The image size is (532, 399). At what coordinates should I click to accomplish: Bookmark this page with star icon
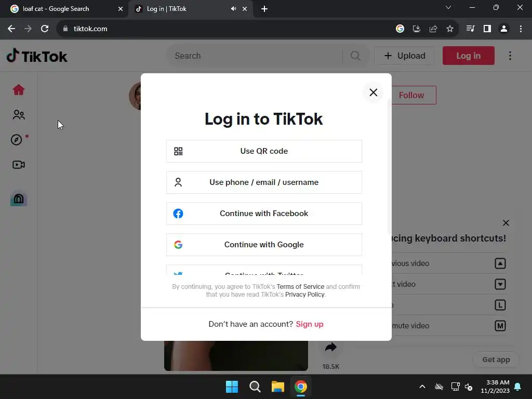tap(450, 29)
